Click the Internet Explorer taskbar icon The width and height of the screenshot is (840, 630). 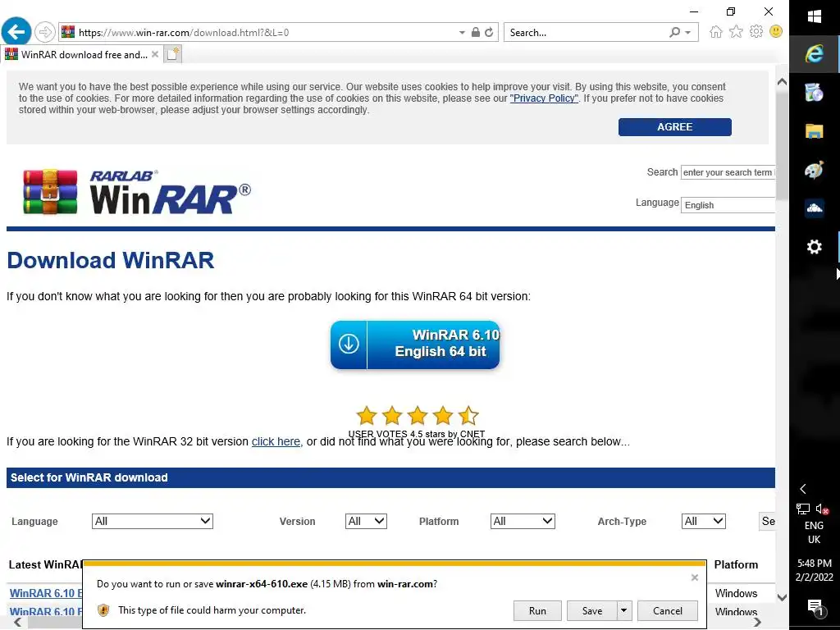click(815, 53)
